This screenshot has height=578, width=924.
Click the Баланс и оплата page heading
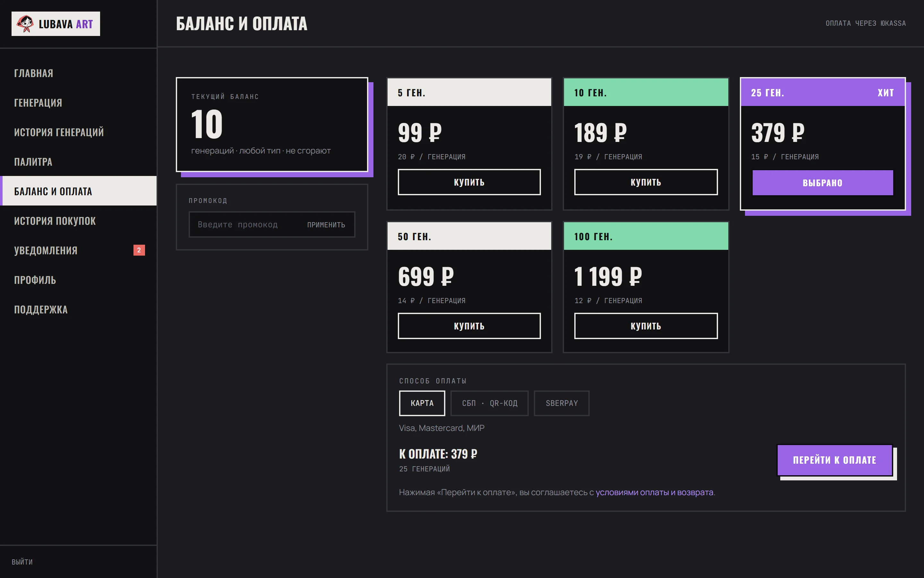point(241,23)
